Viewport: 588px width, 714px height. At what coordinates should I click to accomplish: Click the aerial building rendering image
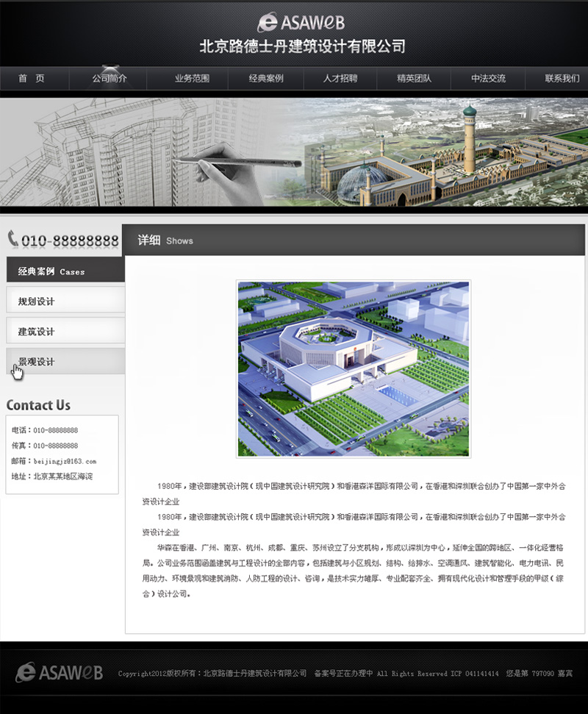click(355, 367)
